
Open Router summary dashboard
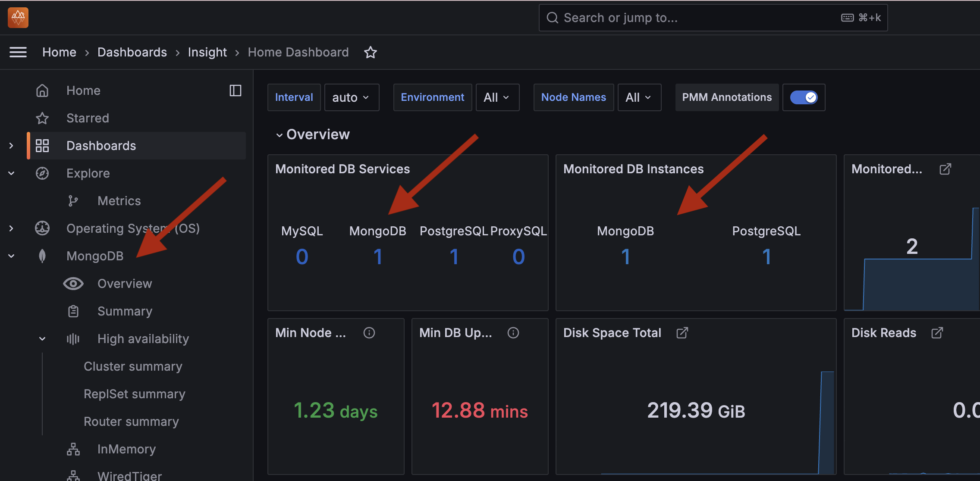coord(131,422)
